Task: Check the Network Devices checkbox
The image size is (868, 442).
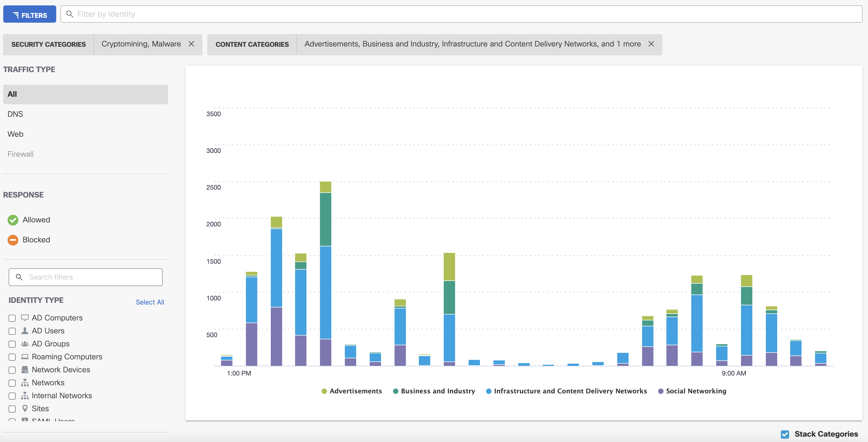Action: (x=12, y=370)
